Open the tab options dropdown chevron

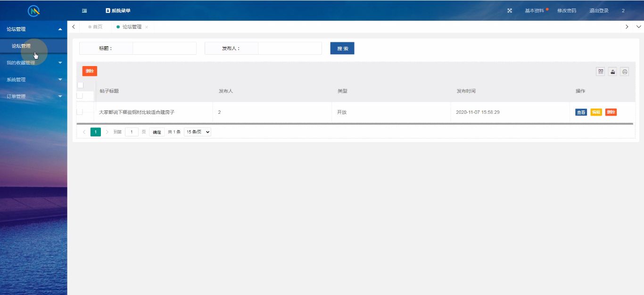click(638, 27)
